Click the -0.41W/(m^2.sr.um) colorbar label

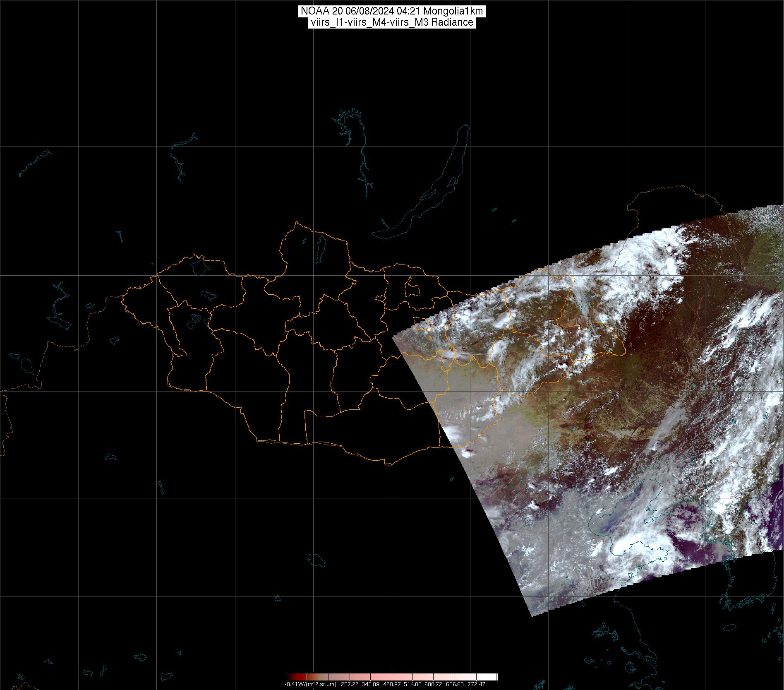310,684
